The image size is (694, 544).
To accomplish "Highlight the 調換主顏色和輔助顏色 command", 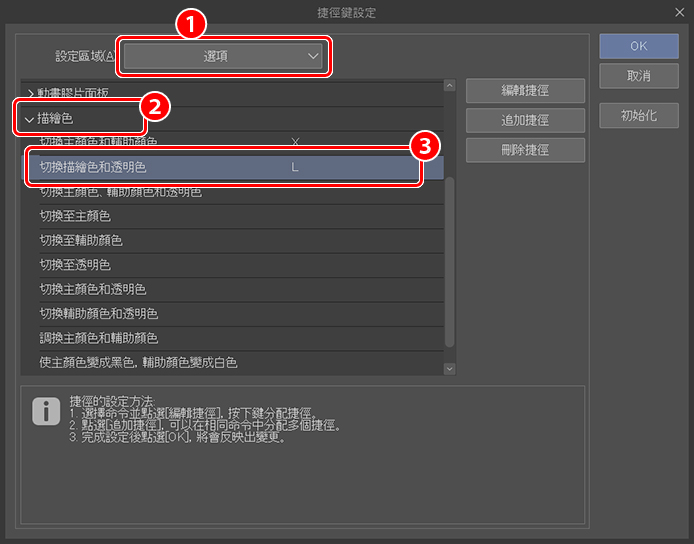I will coord(220,338).
